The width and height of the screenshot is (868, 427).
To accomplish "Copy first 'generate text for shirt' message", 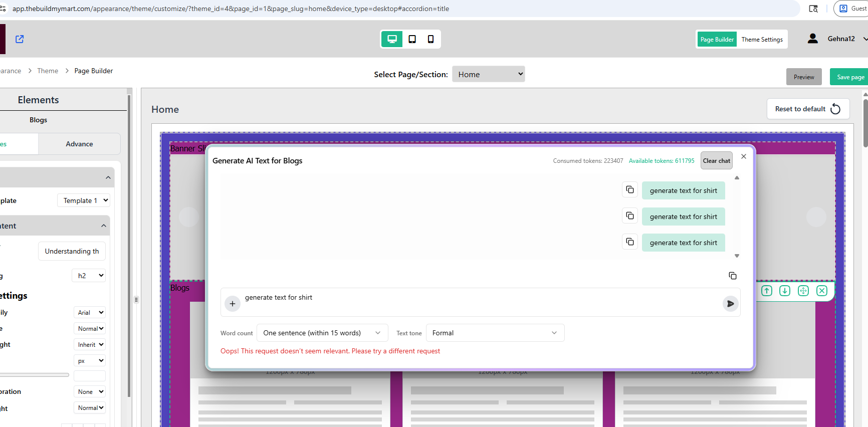I will (x=630, y=190).
